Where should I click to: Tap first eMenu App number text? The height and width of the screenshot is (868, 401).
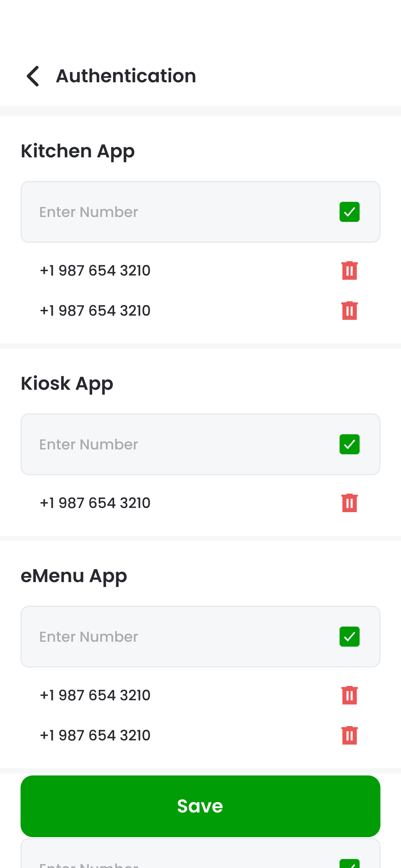tap(95, 695)
